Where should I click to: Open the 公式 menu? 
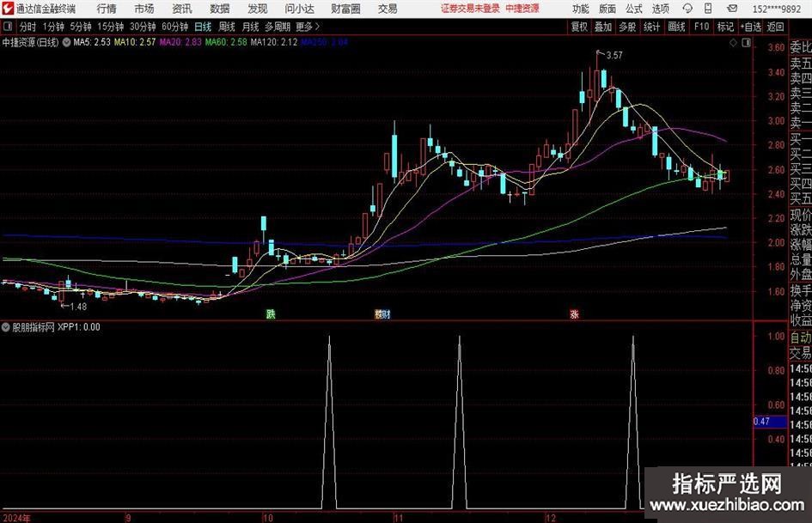(634, 9)
